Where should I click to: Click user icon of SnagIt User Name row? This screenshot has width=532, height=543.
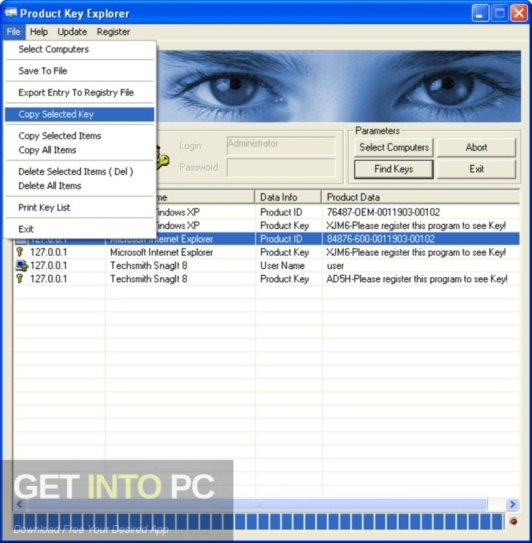(21, 266)
